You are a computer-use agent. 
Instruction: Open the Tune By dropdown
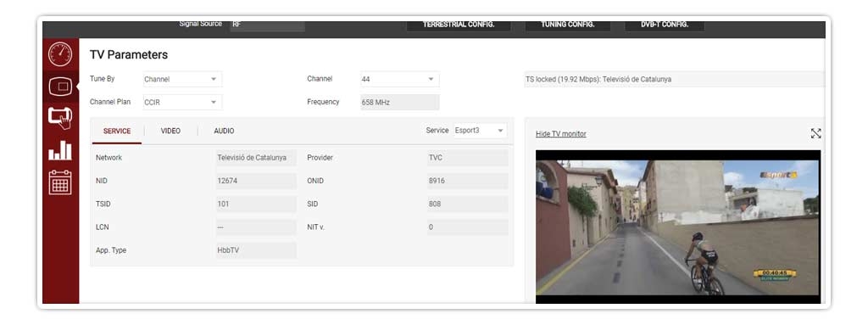(182, 79)
